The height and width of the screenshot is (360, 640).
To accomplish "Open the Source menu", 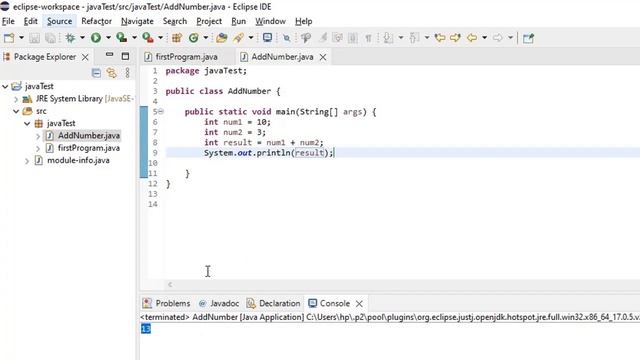I will pos(59,21).
